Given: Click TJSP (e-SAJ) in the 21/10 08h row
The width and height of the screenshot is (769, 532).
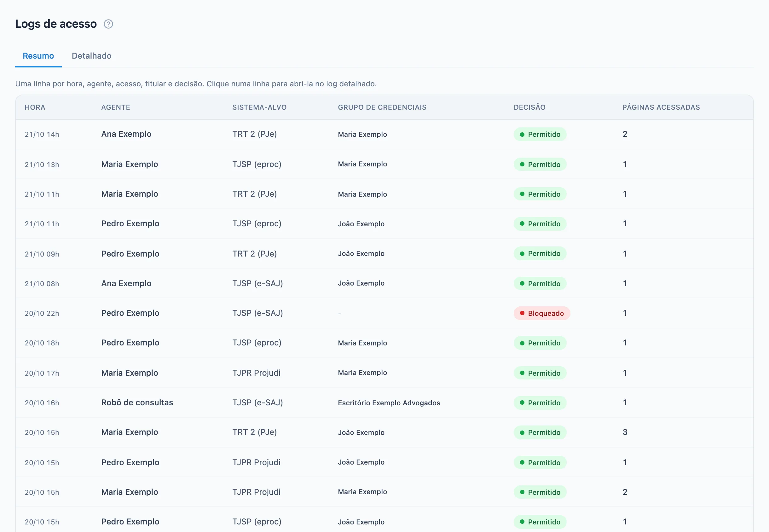Looking at the screenshot, I should [258, 283].
